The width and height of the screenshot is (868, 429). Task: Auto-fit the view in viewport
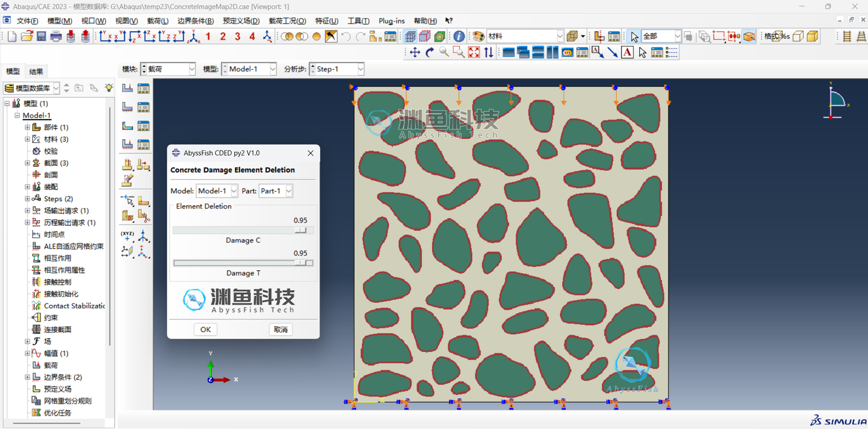[474, 52]
